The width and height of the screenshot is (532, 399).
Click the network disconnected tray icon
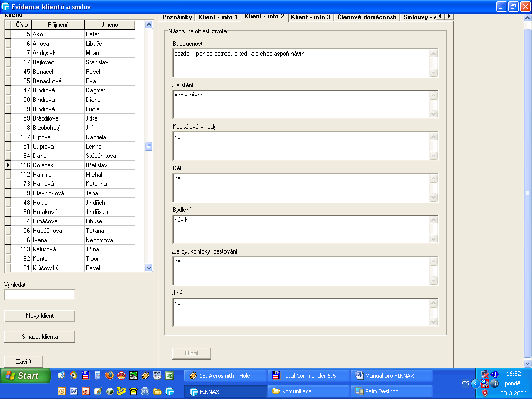pos(485,374)
